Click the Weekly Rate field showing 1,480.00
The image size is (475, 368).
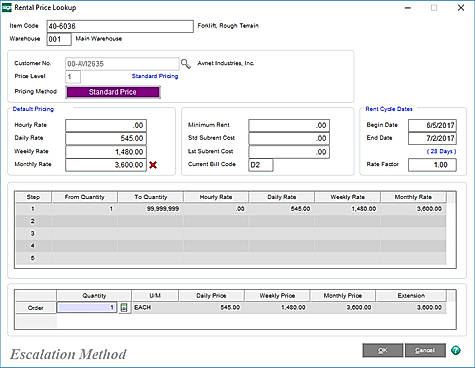tap(106, 152)
